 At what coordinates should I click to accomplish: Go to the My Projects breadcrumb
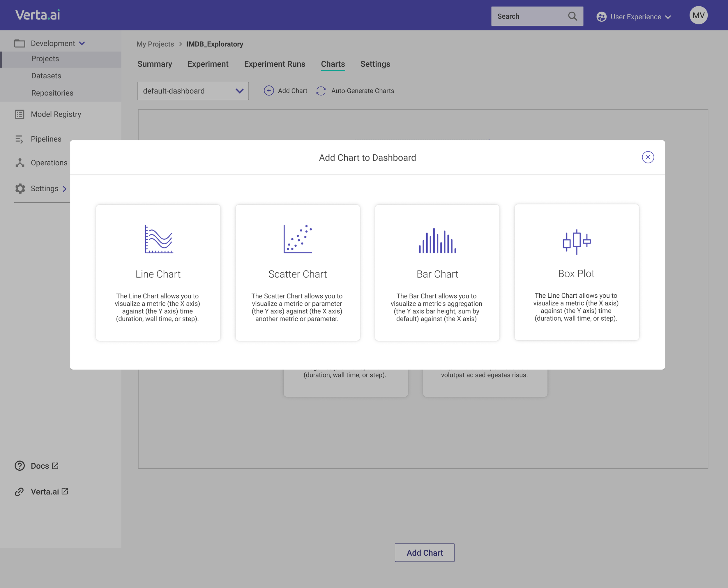coord(155,44)
